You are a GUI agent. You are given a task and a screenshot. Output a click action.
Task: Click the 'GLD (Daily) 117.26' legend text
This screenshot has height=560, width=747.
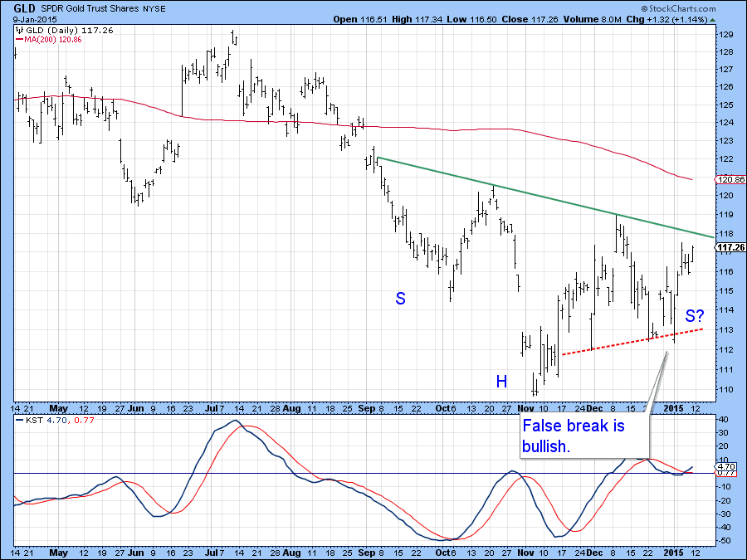click(70, 31)
